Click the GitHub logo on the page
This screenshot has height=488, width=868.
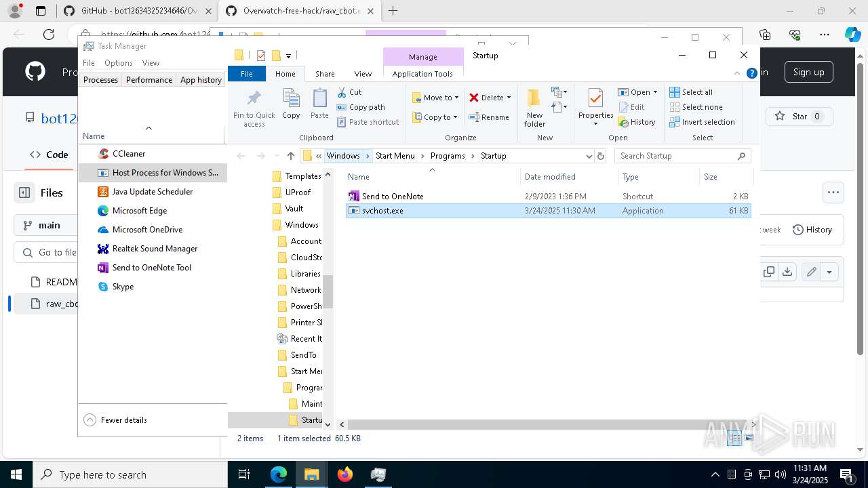tap(35, 72)
